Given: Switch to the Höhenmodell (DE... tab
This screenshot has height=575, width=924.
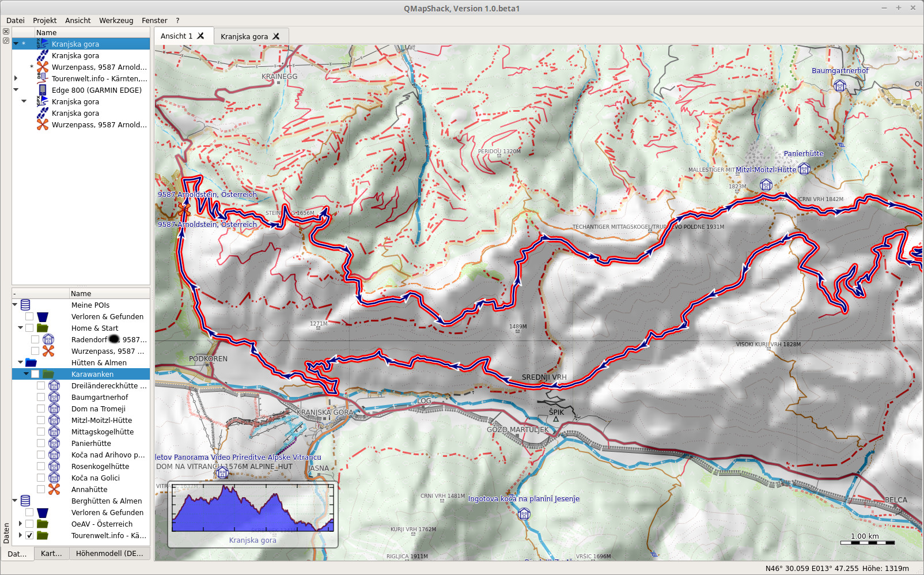Looking at the screenshot, I should (x=109, y=553).
